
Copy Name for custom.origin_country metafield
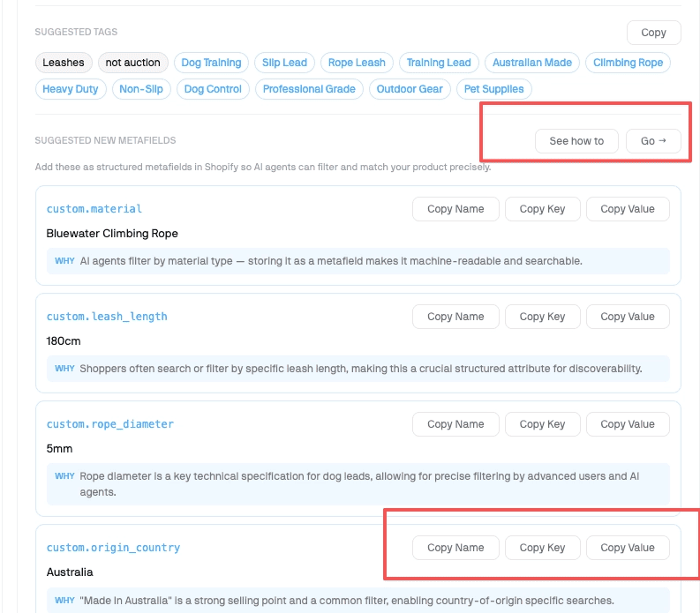(455, 548)
